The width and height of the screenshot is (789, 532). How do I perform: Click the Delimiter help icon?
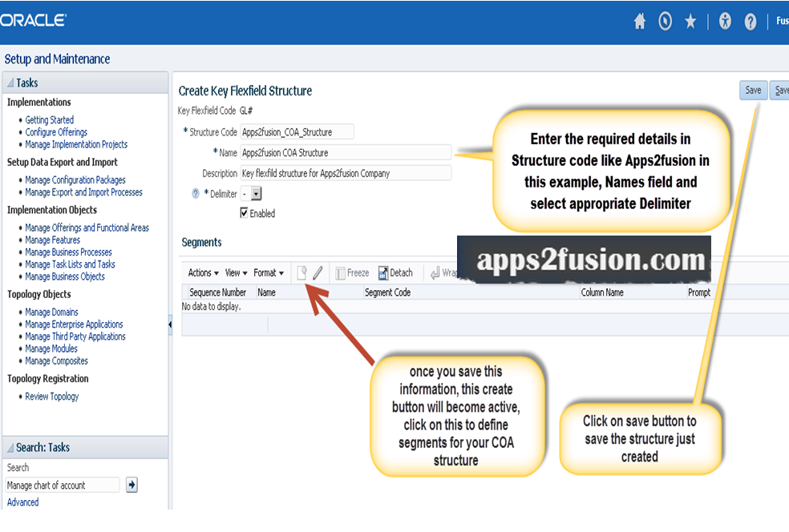(x=196, y=194)
